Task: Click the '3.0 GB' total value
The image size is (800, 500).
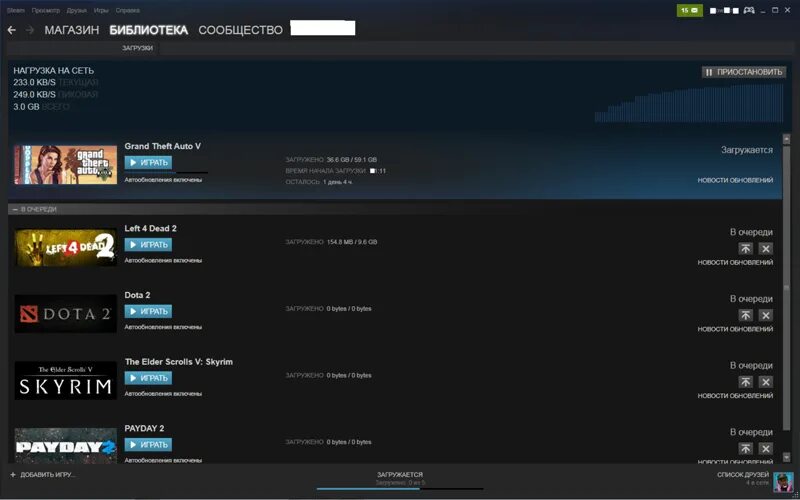Action: [x=26, y=107]
